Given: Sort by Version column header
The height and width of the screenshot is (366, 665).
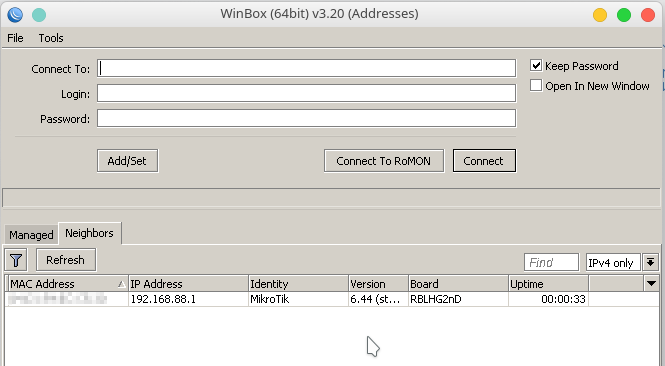Looking at the screenshot, I should pyautogui.click(x=378, y=284).
